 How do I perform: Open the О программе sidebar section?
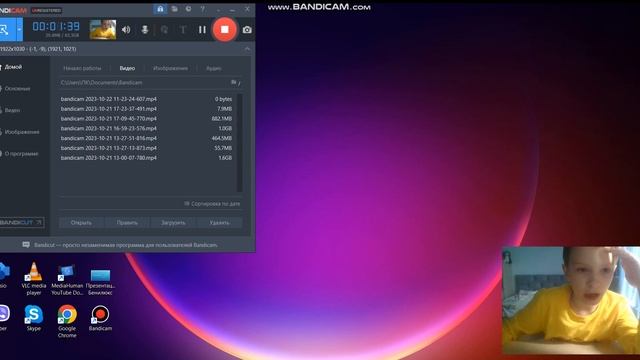tap(21, 153)
